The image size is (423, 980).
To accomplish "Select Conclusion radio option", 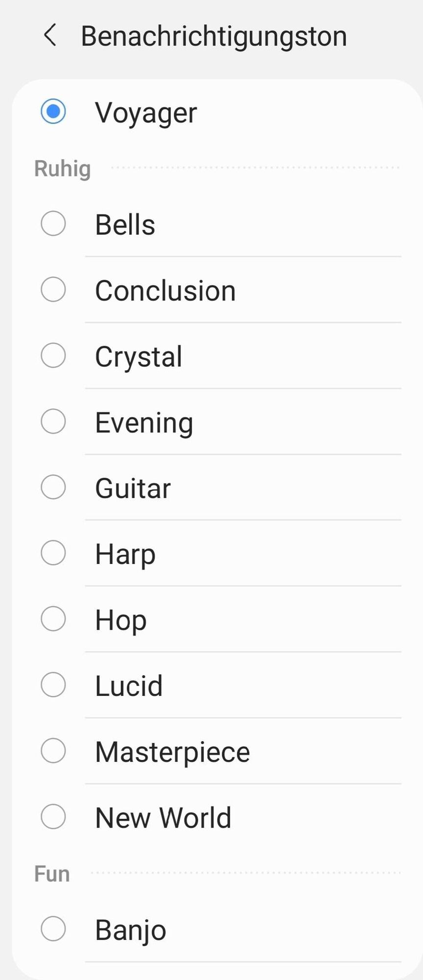I will tap(53, 290).
